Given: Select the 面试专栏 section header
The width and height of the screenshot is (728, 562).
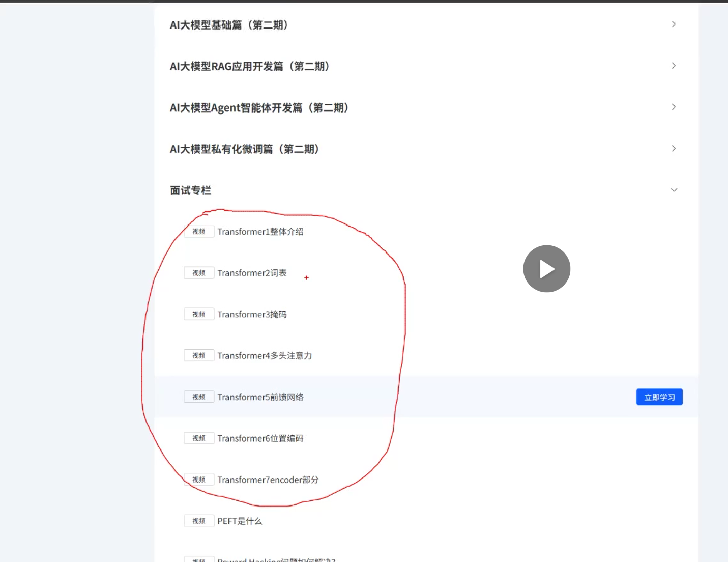Looking at the screenshot, I should [190, 190].
